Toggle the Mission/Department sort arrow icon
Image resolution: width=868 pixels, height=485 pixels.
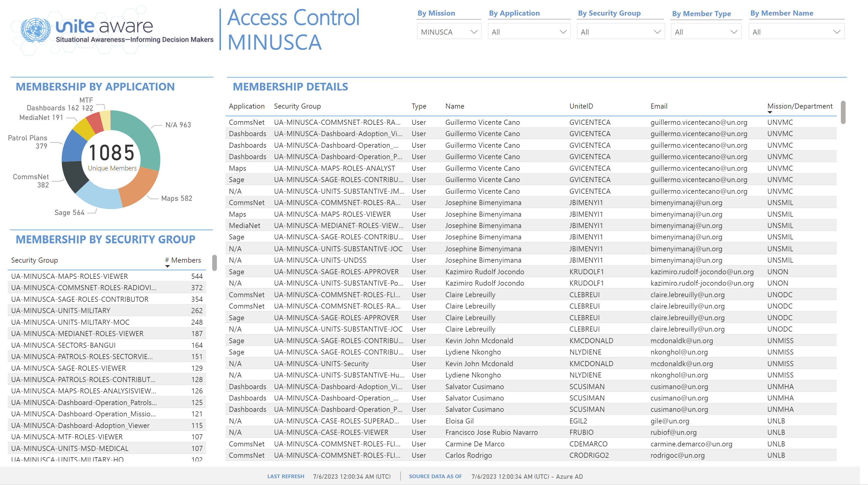770,113
